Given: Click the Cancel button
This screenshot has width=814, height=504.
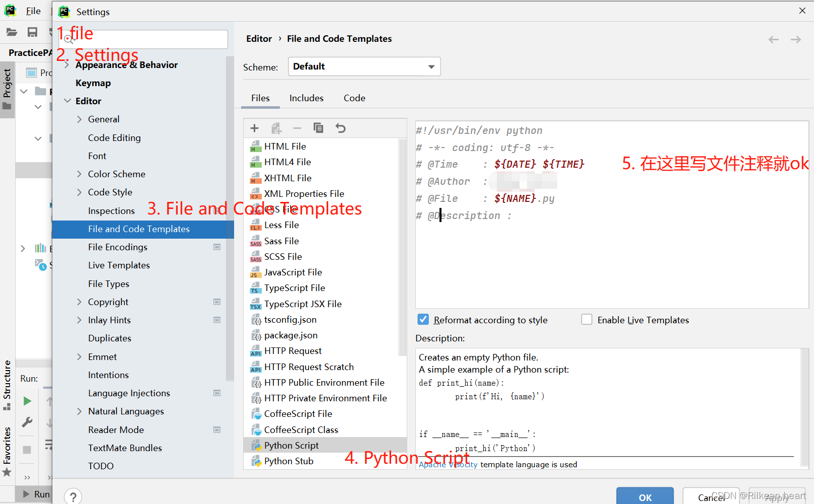Looking at the screenshot, I should coord(711,496).
